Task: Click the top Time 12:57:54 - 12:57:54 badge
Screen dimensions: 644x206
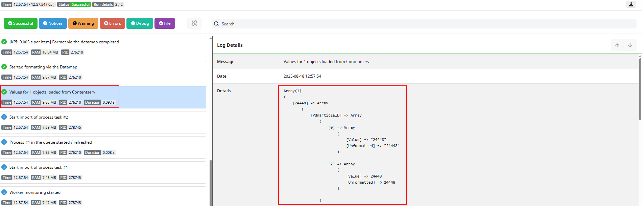Action: tap(28, 4)
